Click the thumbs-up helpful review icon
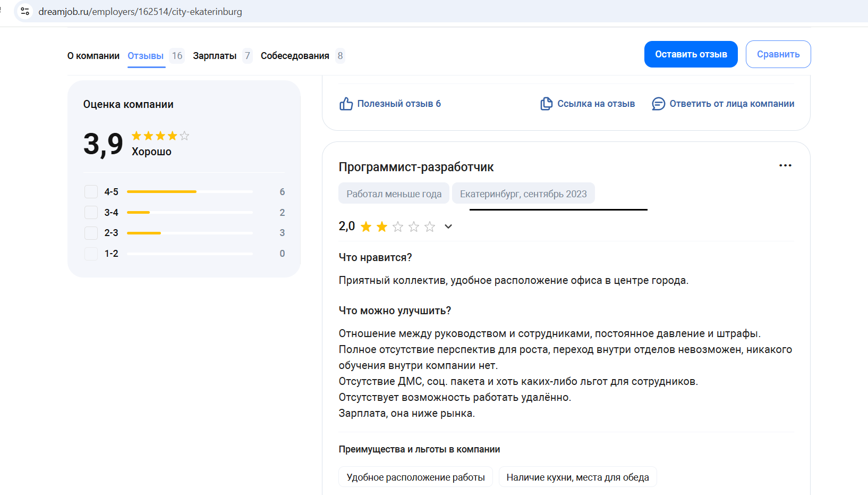 click(x=346, y=104)
